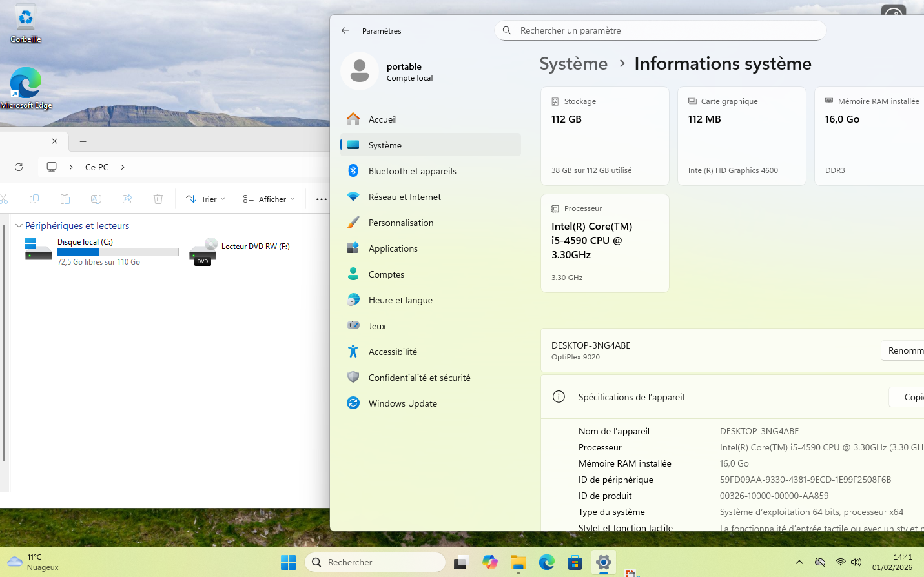This screenshot has height=577, width=924.
Task: Open Réseau et Internet settings
Action: 404,197
